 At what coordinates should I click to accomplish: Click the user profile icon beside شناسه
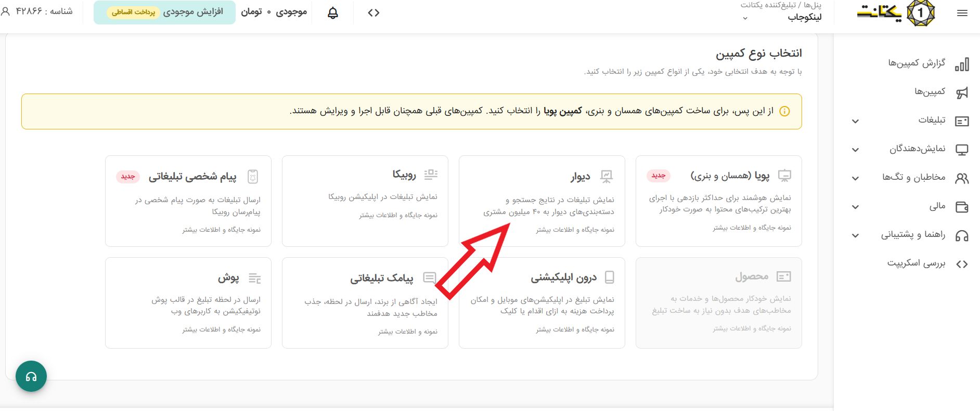[6, 11]
